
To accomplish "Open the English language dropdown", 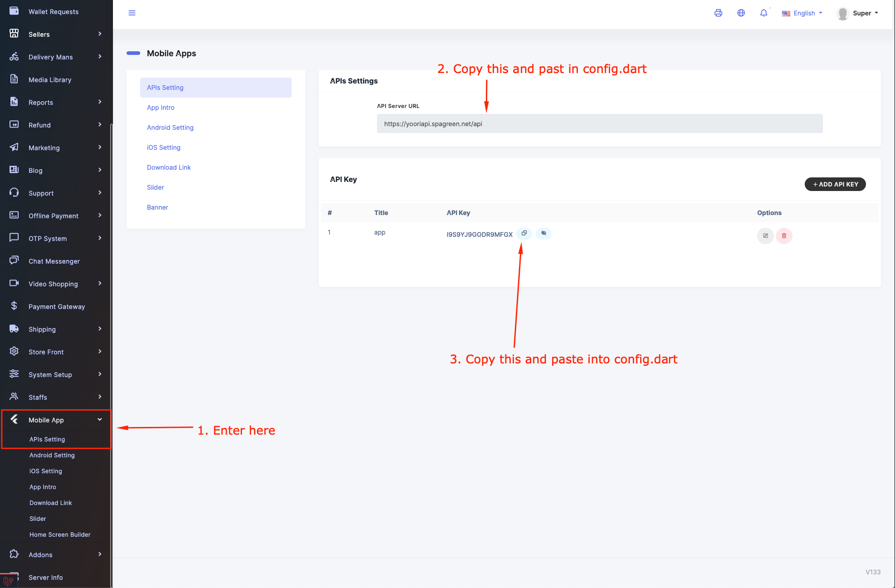I will (x=802, y=13).
